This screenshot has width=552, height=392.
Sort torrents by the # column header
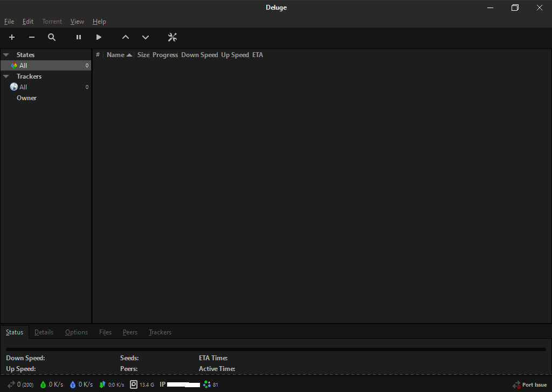point(98,55)
